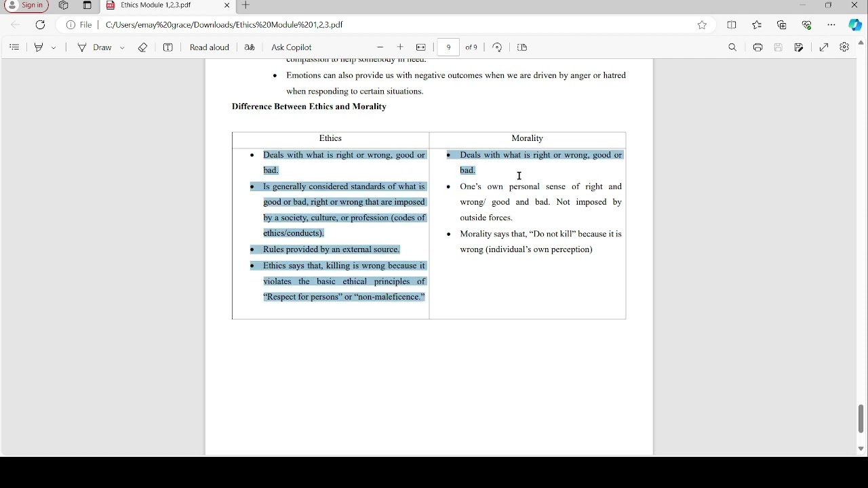Open the browser Workspaces icon
This screenshot has height=488, width=868.
click(x=64, y=5)
